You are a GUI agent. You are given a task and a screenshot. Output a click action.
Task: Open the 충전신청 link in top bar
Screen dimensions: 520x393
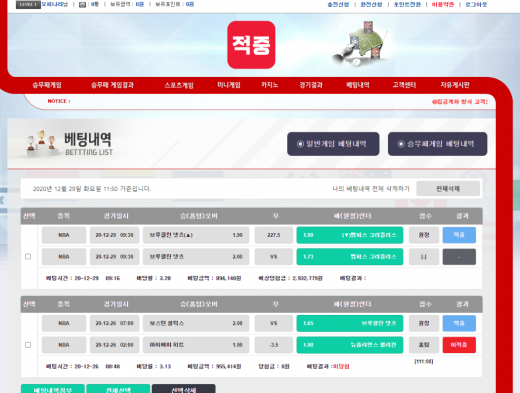[x=338, y=4]
